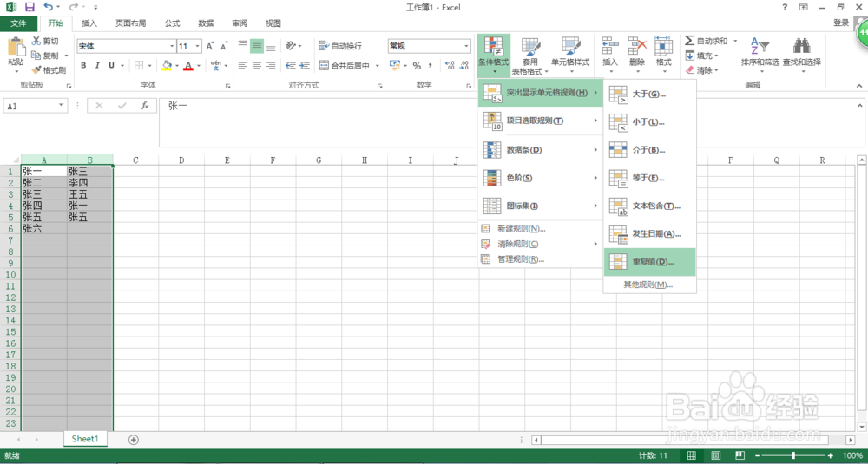
Task: Switch to the Formulas (公式) tab
Action: (172, 23)
